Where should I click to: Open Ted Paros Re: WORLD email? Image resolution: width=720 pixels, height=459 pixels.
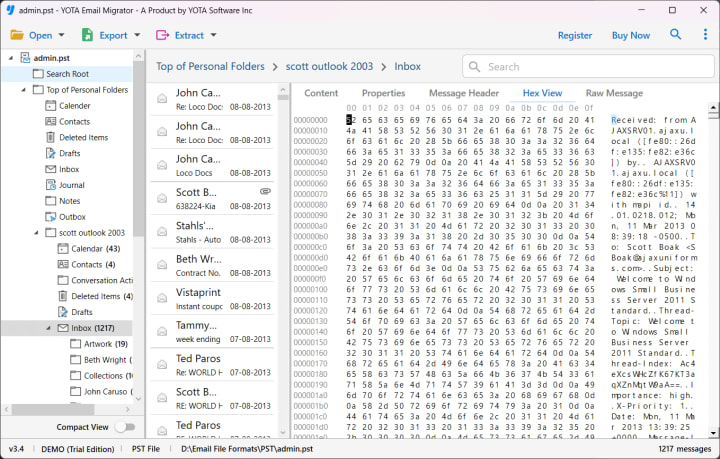click(x=212, y=365)
